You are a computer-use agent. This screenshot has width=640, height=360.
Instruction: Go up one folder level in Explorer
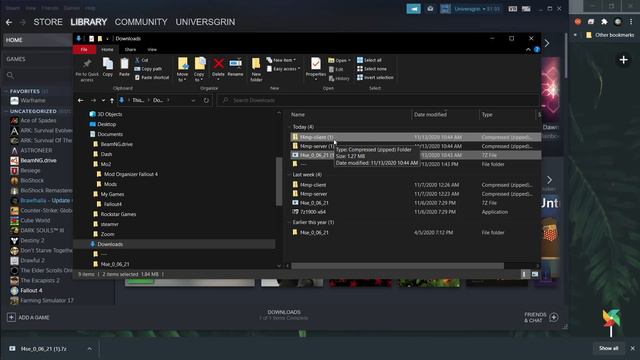click(112, 100)
